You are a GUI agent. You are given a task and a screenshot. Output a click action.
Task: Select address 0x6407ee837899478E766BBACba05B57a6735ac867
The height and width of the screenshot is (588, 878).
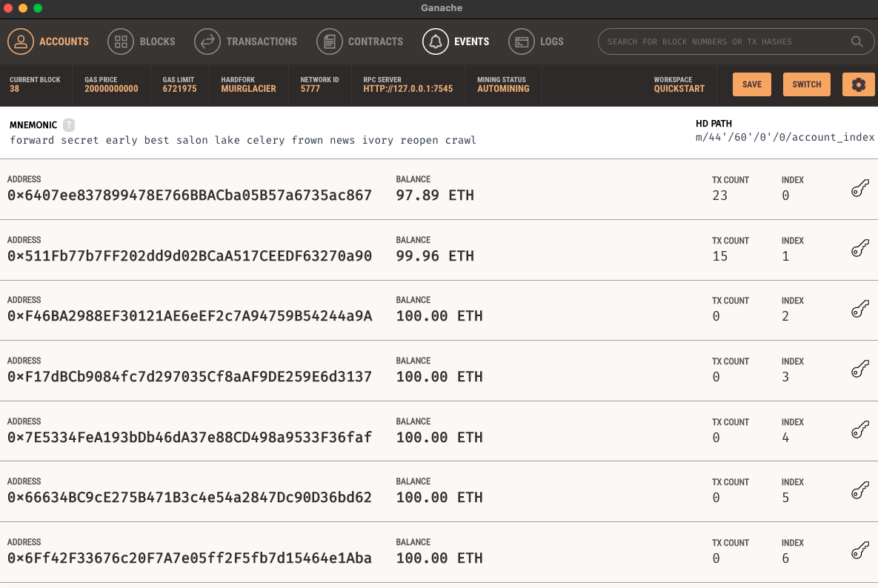pyautogui.click(x=189, y=196)
